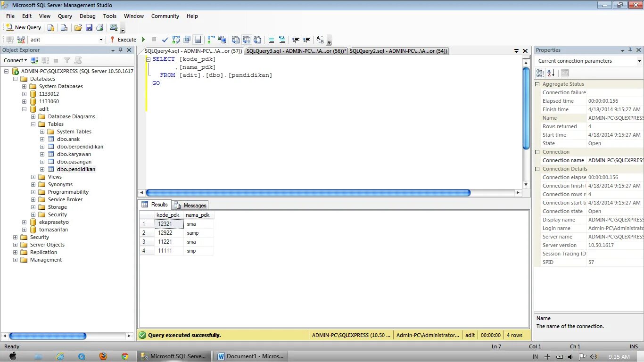Click the Alphabetical sort icon in Properties

coord(551,73)
